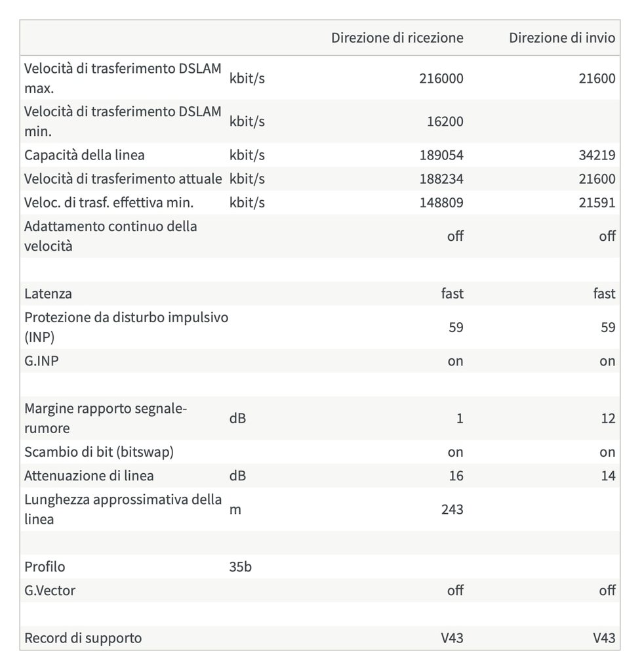Click "Protezione da disturbo impulsivo (INP)" label
The width and height of the screenshot is (642, 672).
point(126,327)
